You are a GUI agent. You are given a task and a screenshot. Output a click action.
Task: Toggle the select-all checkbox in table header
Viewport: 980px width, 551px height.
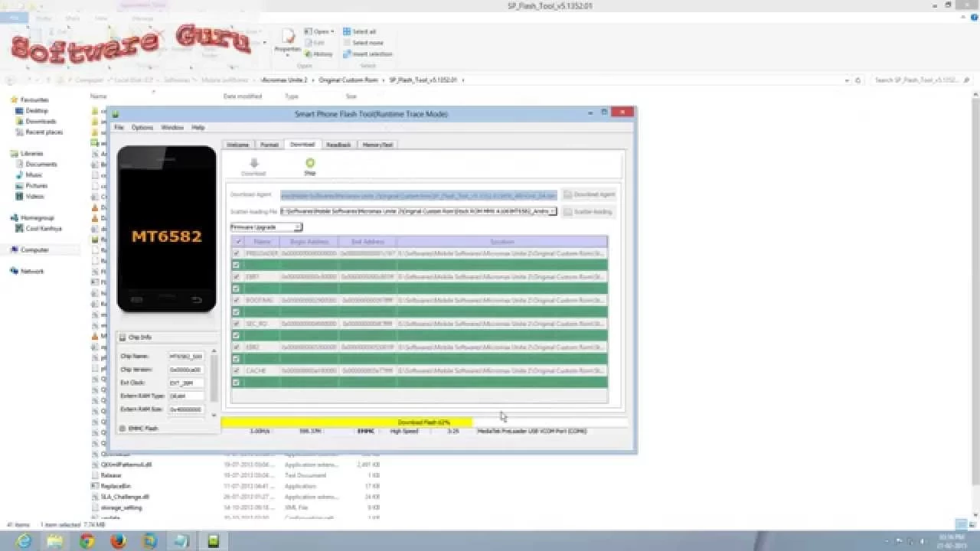(x=238, y=242)
